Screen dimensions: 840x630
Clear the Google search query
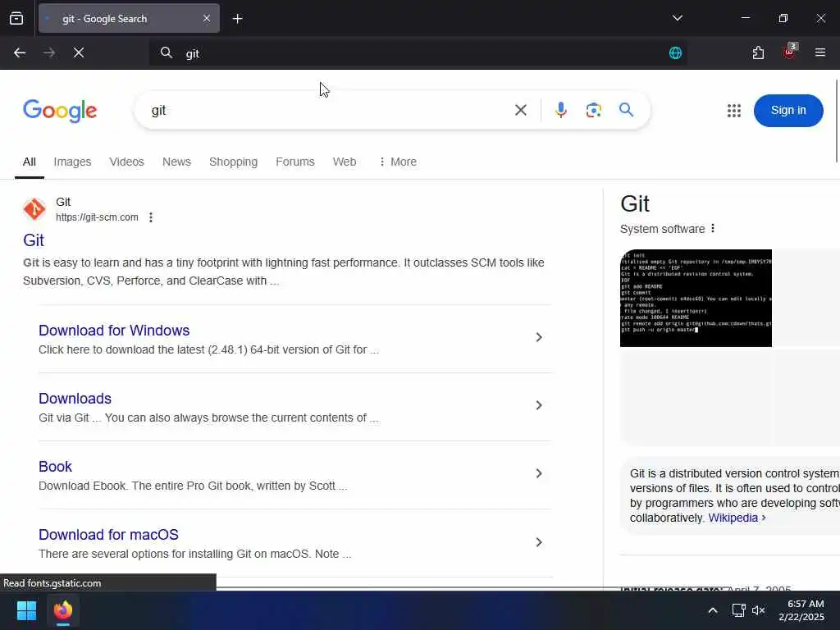520,110
